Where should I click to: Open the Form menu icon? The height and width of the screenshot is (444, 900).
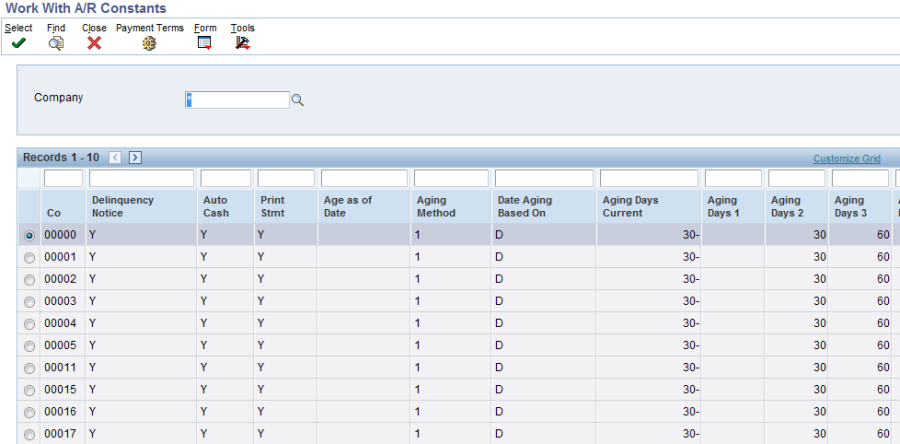click(x=205, y=43)
